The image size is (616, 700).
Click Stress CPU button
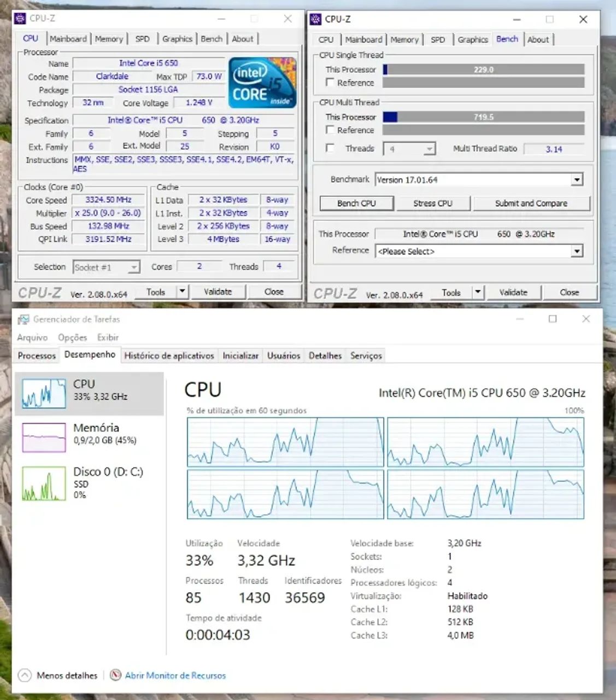[433, 203]
